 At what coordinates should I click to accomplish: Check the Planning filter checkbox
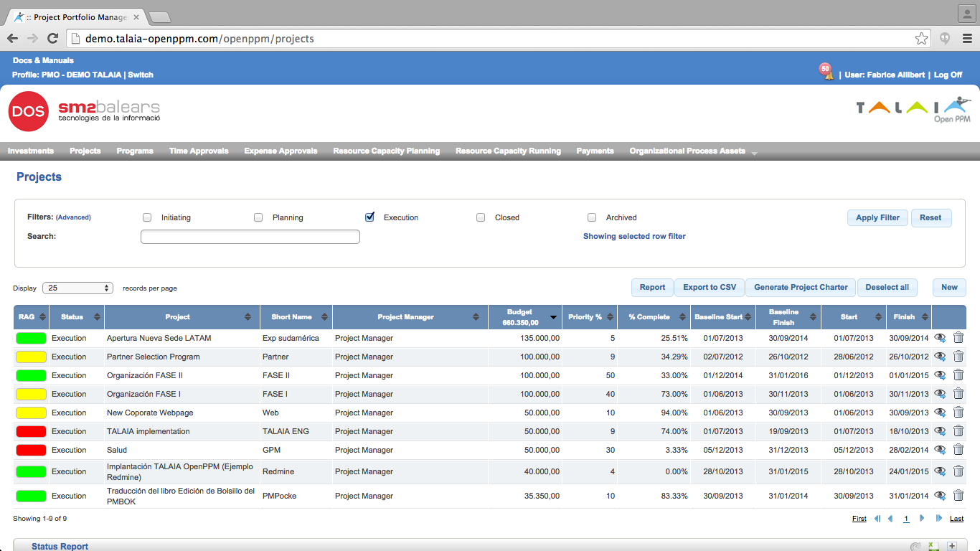tap(258, 217)
